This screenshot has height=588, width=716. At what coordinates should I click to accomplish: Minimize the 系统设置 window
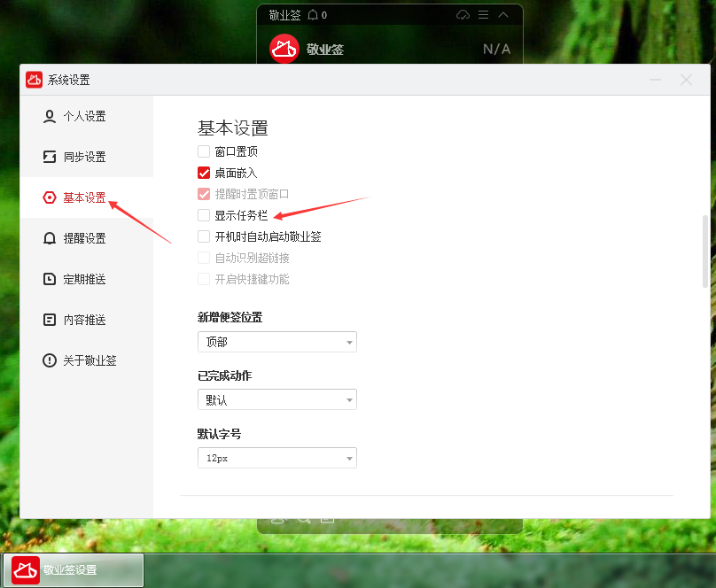[655, 80]
